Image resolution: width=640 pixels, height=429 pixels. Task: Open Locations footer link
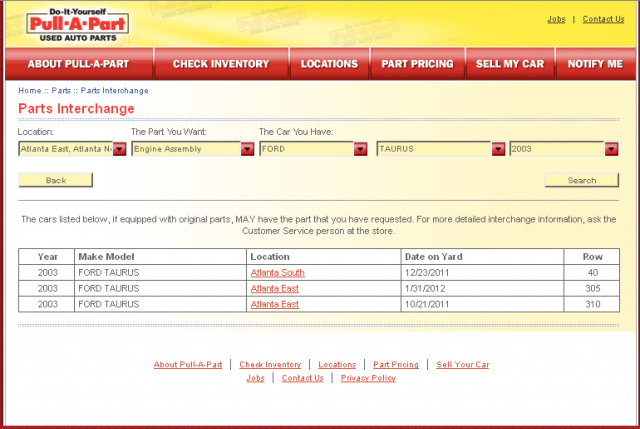(337, 365)
